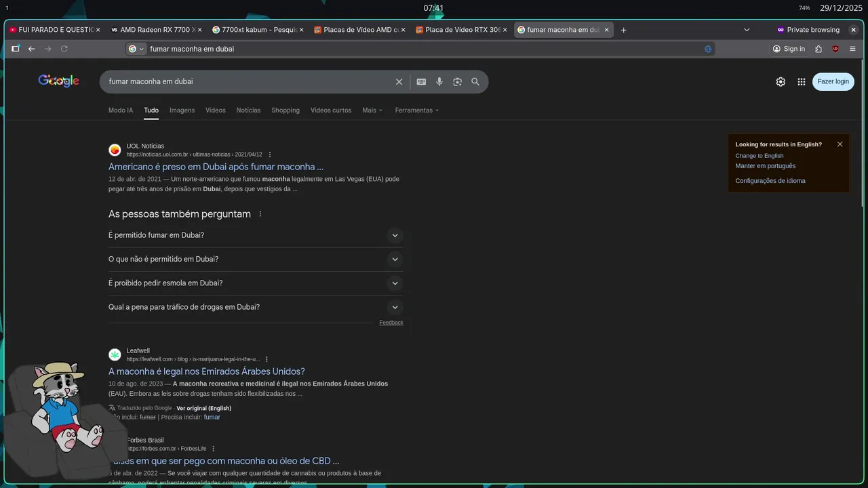The width and height of the screenshot is (868, 488).
Task: Open Americano é preso em Dubai result
Action: 216,167
